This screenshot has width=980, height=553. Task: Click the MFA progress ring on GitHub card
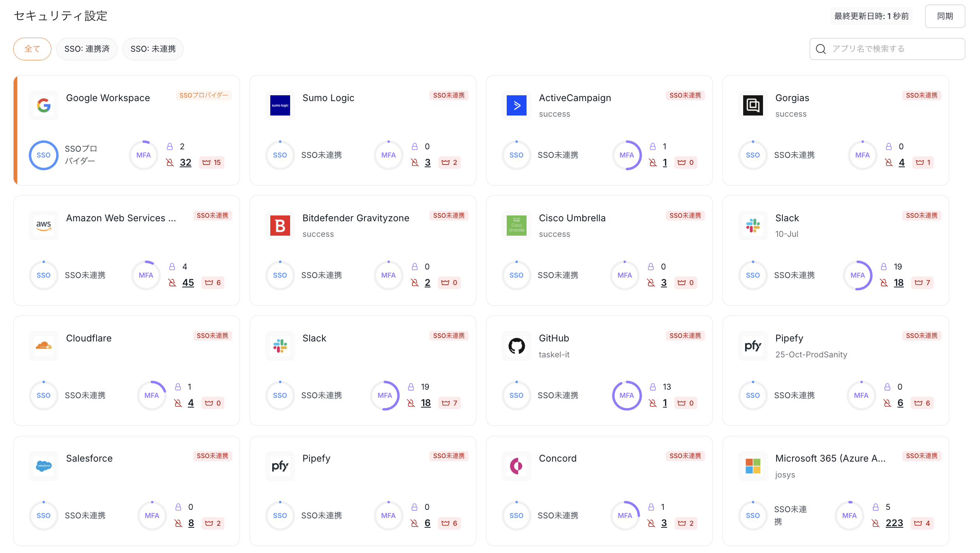coord(626,395)
